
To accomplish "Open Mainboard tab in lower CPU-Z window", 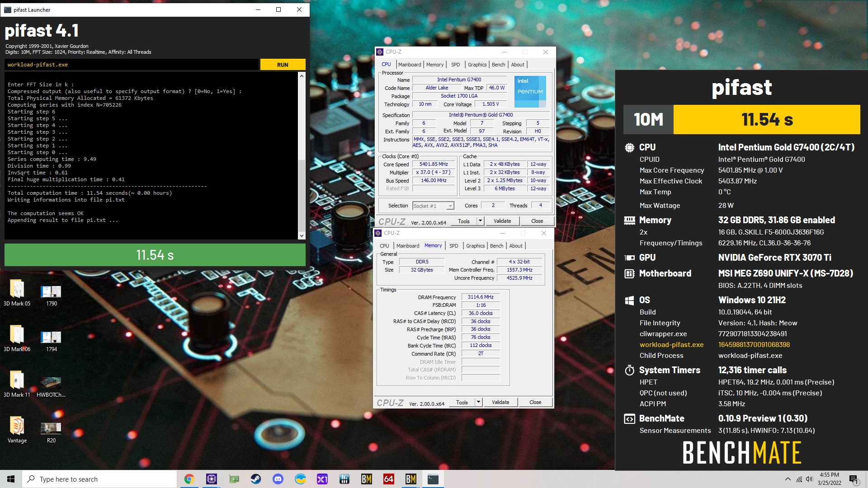I will click(408, 246).
